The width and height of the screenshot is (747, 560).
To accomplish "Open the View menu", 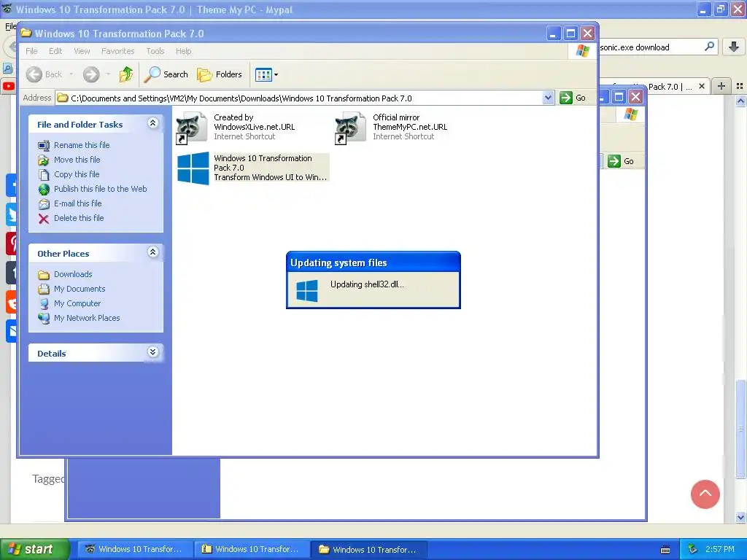I will 82,51.
